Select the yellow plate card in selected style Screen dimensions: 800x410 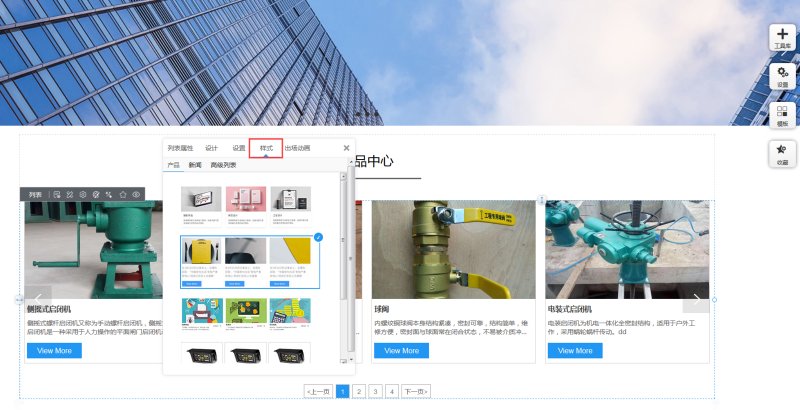[201, 250]
